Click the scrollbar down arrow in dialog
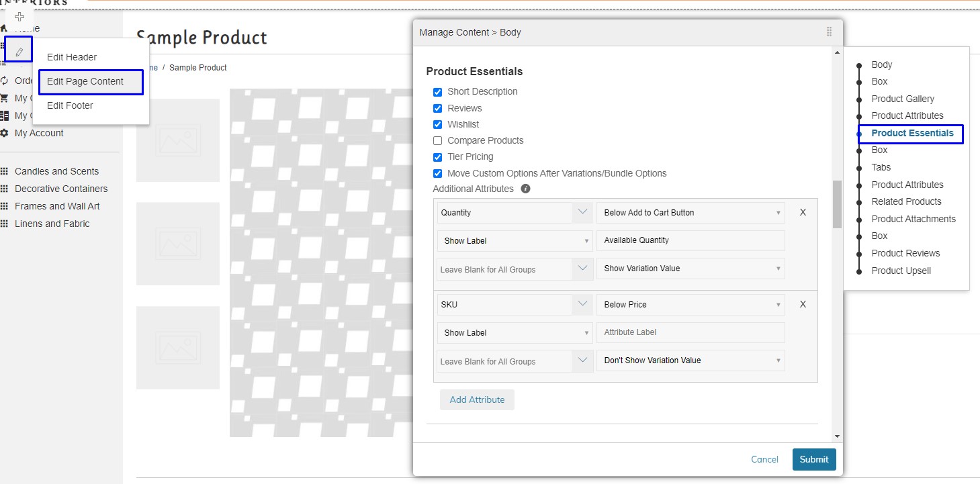Viewport: 980px width, 484px height. pos(837,436)
